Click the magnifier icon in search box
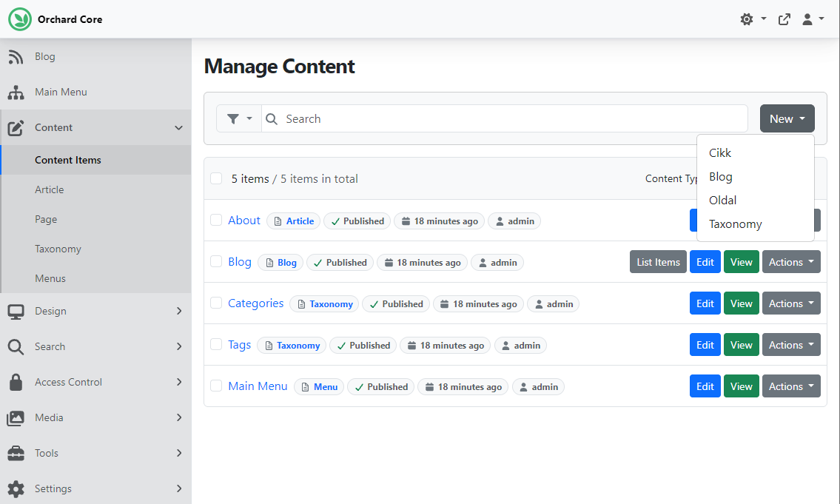This screenshot has height=504, width=840. (272, 119)
